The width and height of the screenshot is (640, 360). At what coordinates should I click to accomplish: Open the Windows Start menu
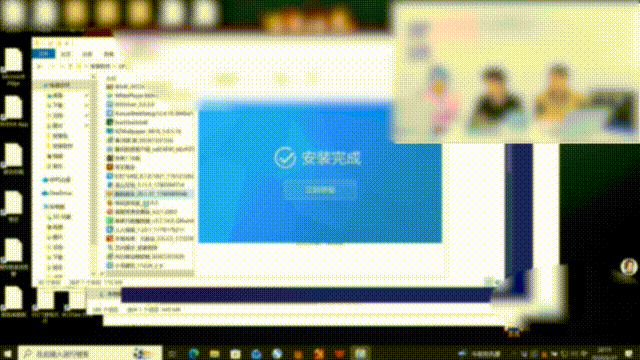pos(7,353)
